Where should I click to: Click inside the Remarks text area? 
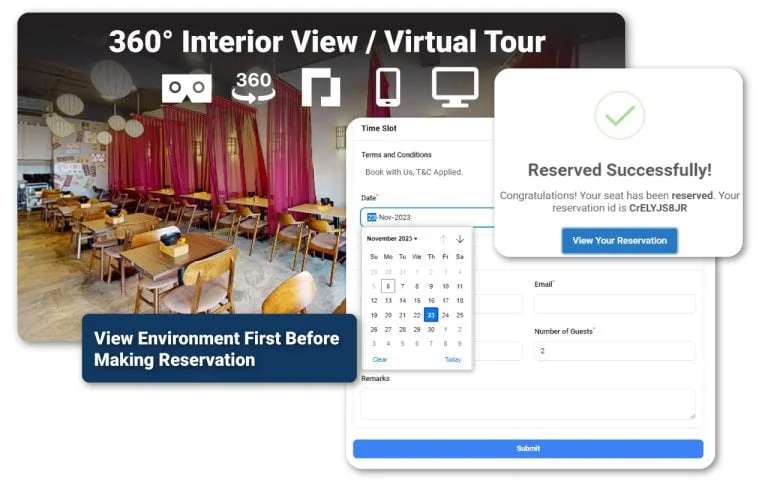[527, 403]
